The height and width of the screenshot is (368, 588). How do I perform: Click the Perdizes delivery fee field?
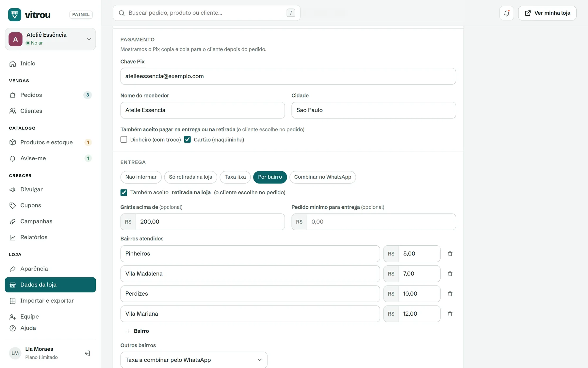coord(419,294)
